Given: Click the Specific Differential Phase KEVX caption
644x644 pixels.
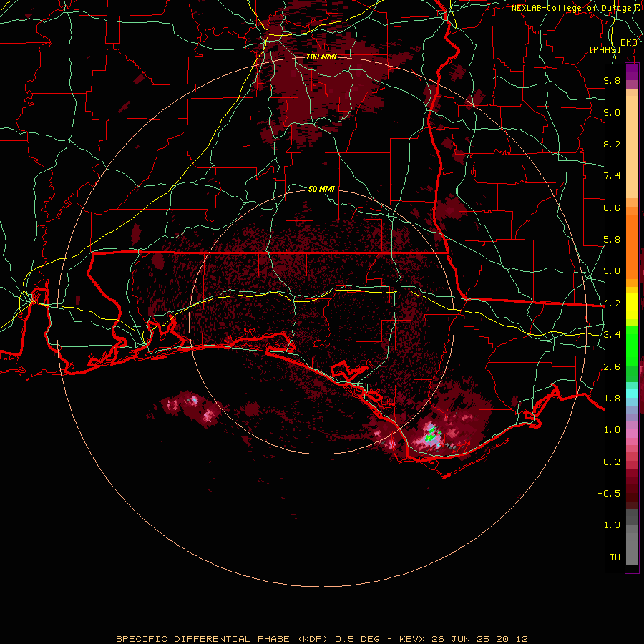Looking at the screenshot, I should click(x=321, y=639).
